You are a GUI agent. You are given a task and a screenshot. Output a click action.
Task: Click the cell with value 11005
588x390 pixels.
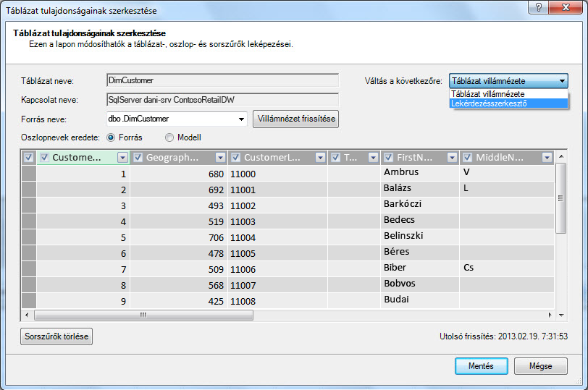pyautogui.click(x=277, y=254)
